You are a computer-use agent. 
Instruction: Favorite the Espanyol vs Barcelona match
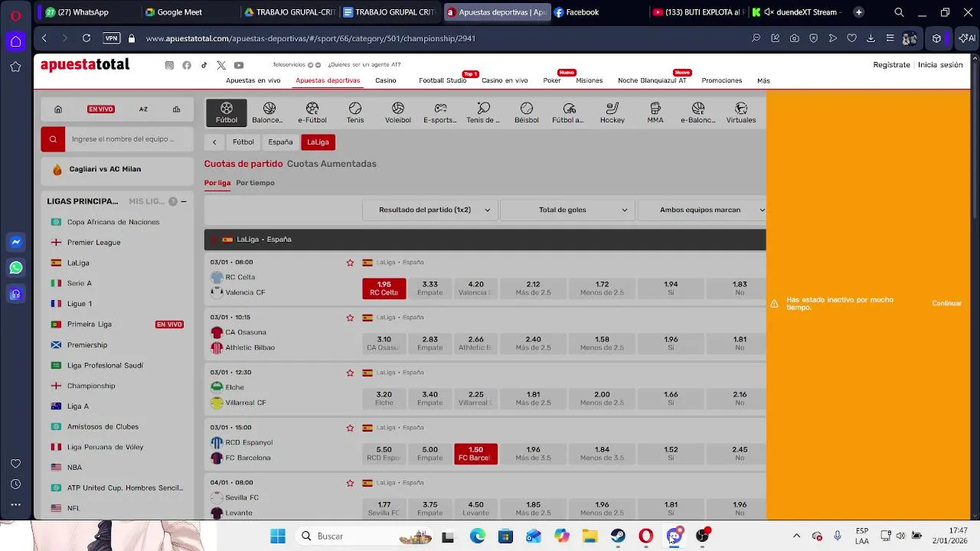pyautogui.click(x=350, y=428)
